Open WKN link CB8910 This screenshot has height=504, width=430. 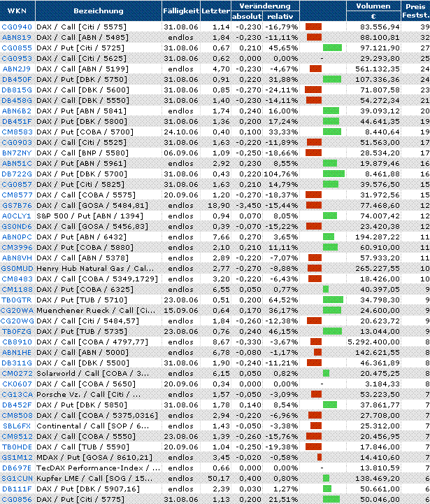pos(17,342)
